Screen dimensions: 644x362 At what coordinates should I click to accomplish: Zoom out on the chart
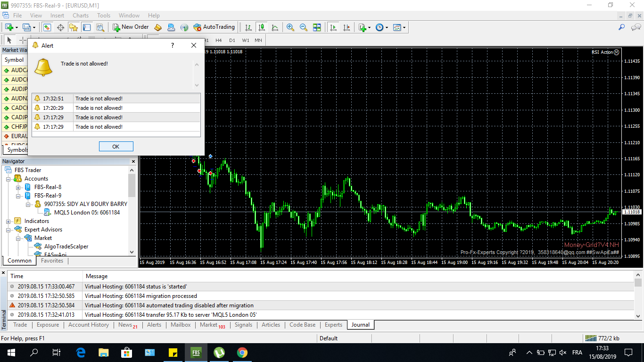coord(304,27)
